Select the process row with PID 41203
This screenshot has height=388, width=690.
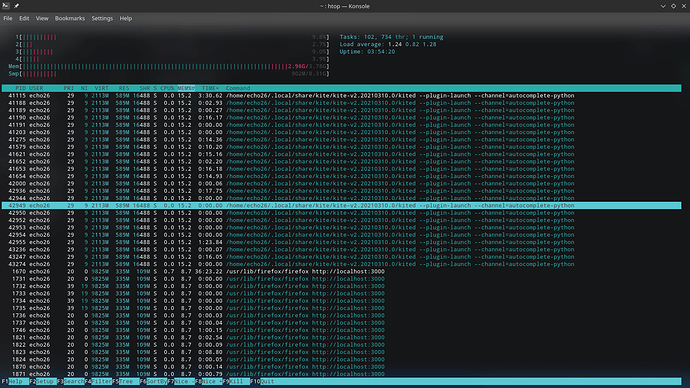[341, 132]
